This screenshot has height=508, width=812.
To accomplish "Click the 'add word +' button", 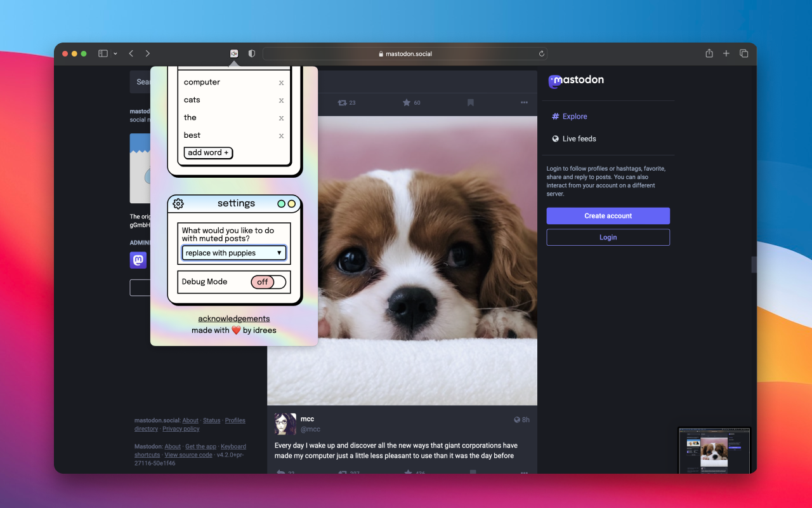I will 208,152.
